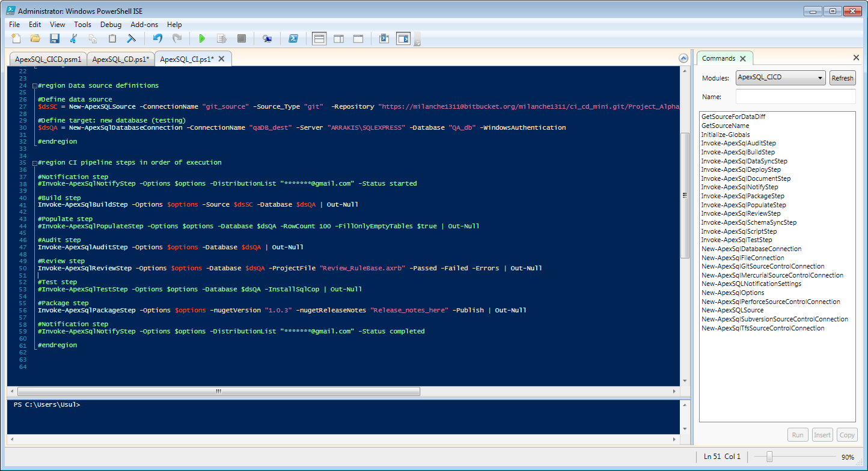Select Invoke-ApexSqlAuditStep command
Viewport: 868px width, 471px height.
[x=738, y=144]
